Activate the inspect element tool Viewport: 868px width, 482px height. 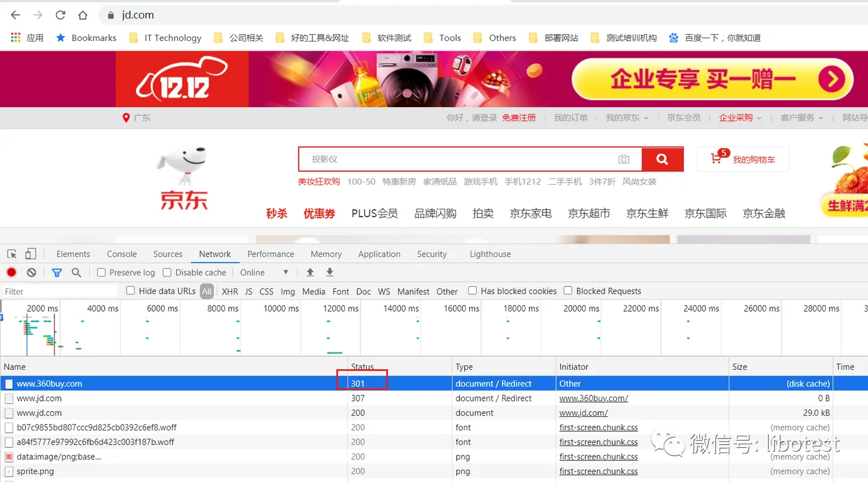[11, 253]
